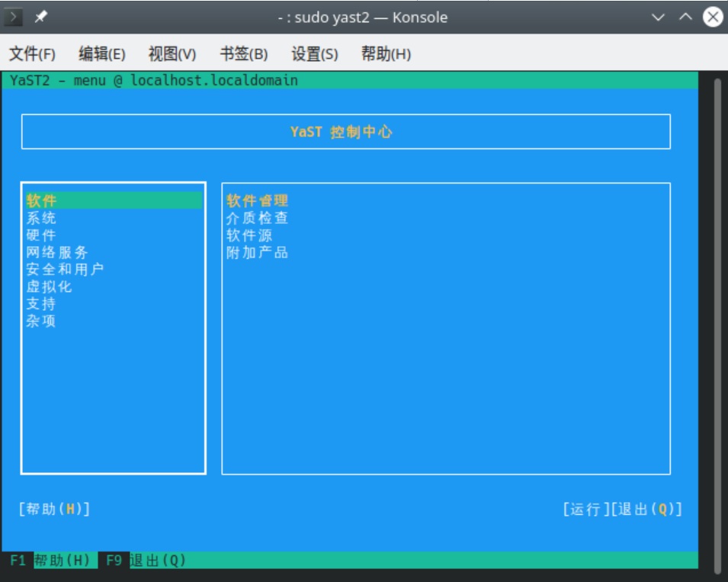Click F9 退出(Q) in the bottom bar
Image resolution: width=728 pixels, height=582 pixels.
146,560
